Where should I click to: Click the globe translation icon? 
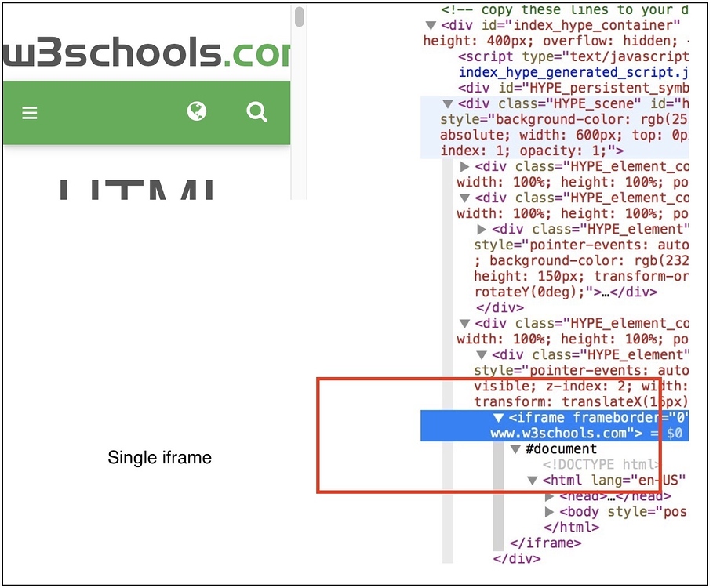click(x=196, y=112)
